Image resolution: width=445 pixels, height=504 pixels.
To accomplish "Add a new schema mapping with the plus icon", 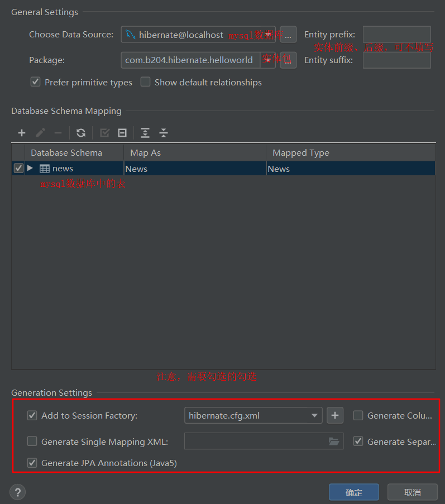I will [22, 133].
